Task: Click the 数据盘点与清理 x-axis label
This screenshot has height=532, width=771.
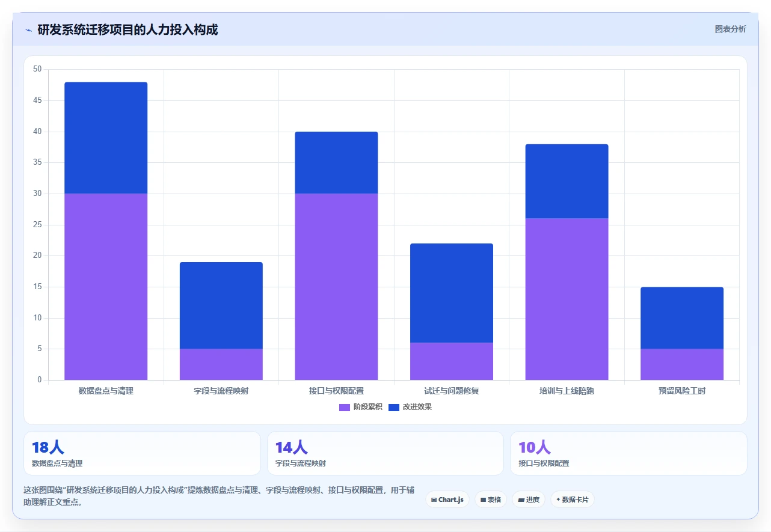Action: (x=106, y=391)
